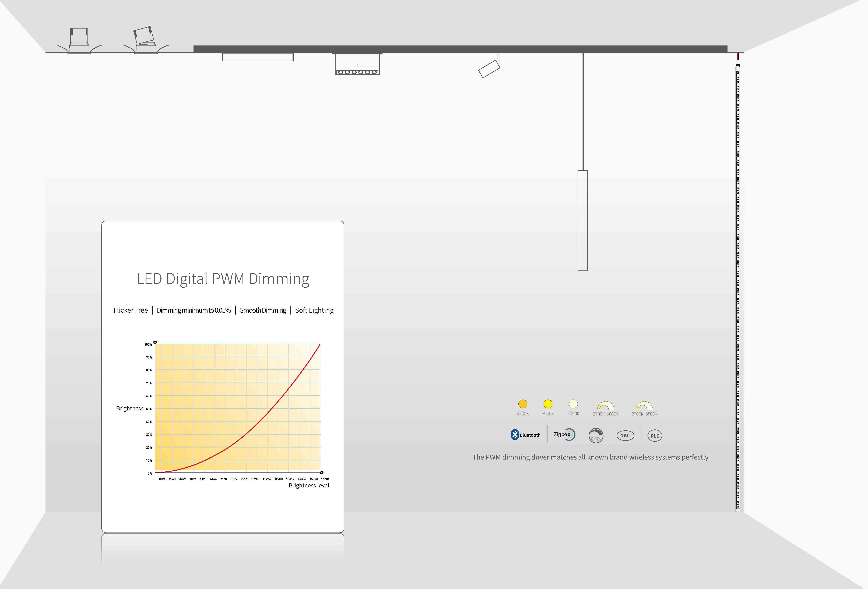Image resolution: width=868 pixels, height=589 pixels.
Task: Select the 4000K pale color dot
Action: (573, 404)
